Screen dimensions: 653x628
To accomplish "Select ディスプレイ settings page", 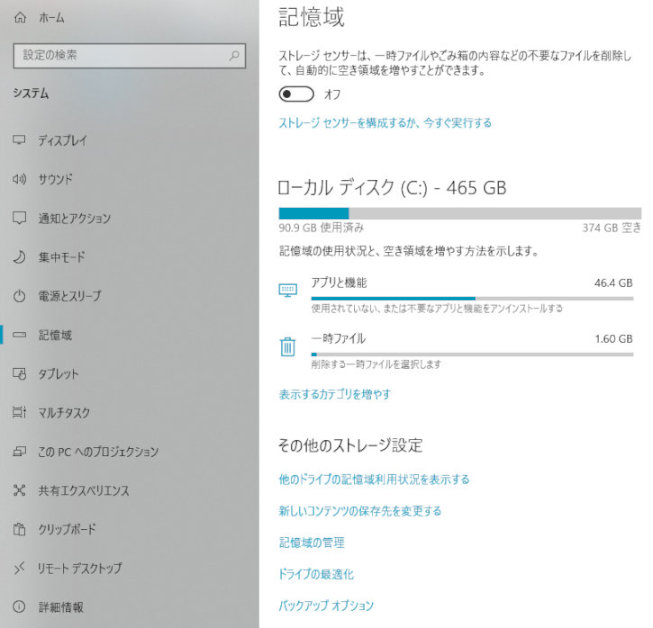I will click(x=63, y=140).
